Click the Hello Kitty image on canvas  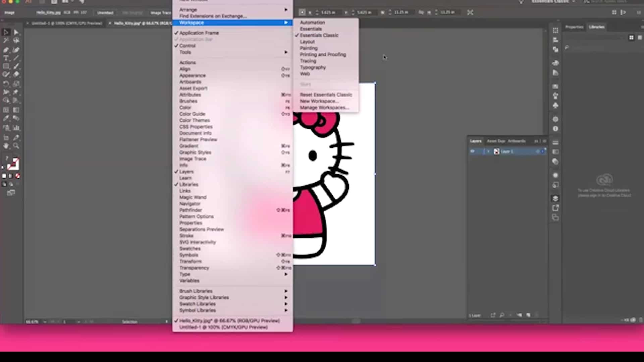[x=334, y=174]
